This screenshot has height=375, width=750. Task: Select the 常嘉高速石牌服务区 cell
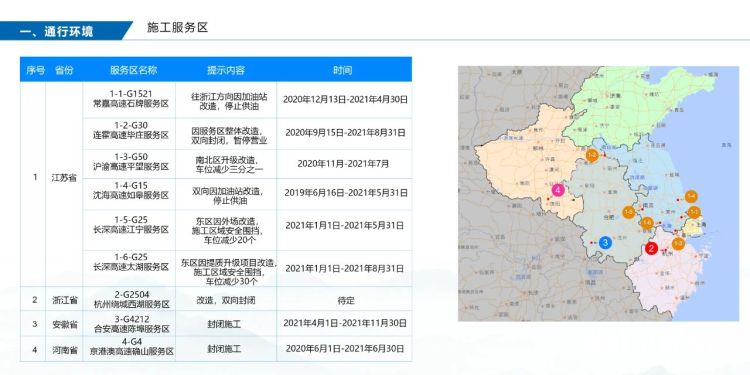[129, 100]
